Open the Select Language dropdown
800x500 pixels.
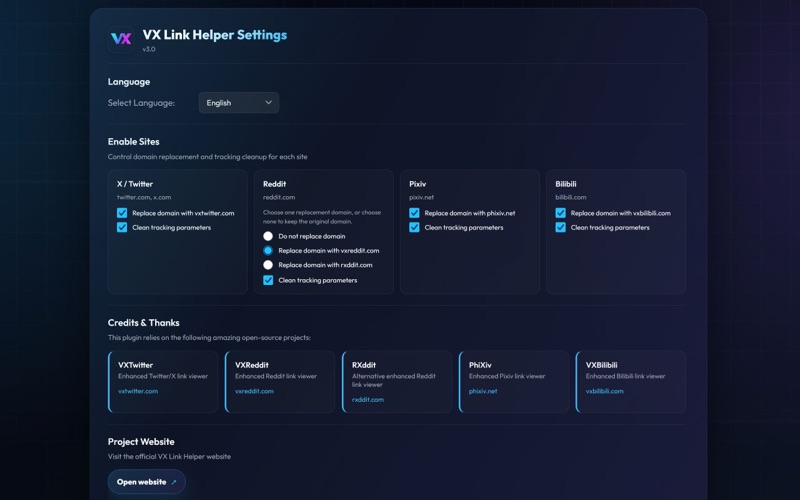239,103
